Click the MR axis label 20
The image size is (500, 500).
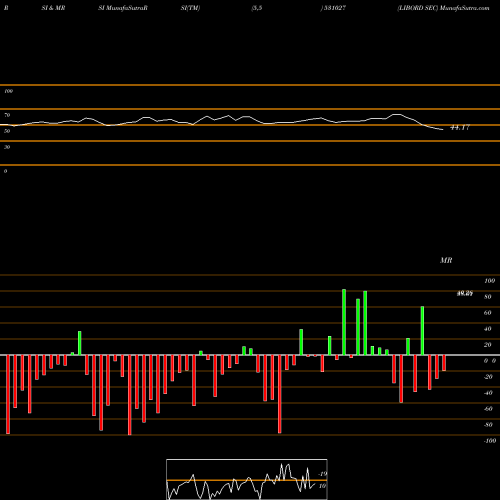pos(488,345)
